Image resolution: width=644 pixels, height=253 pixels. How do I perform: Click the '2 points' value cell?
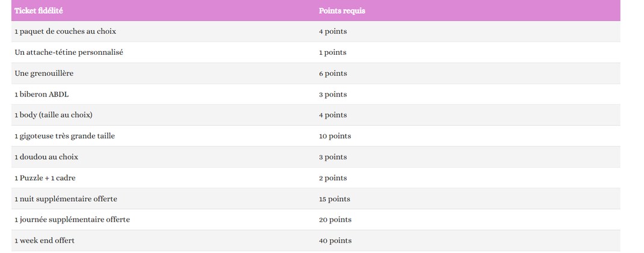point(468,178)
